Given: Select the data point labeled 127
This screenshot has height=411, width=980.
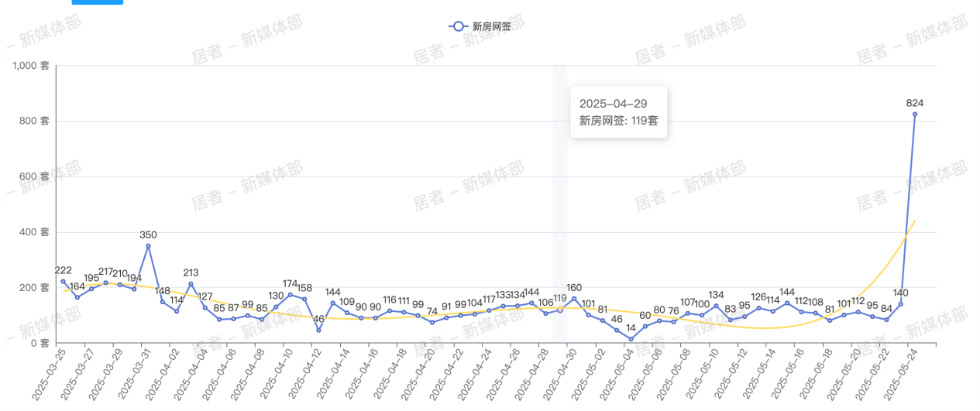Looking at the screenshot, I should pyautogui.click(x=205, y=307).
